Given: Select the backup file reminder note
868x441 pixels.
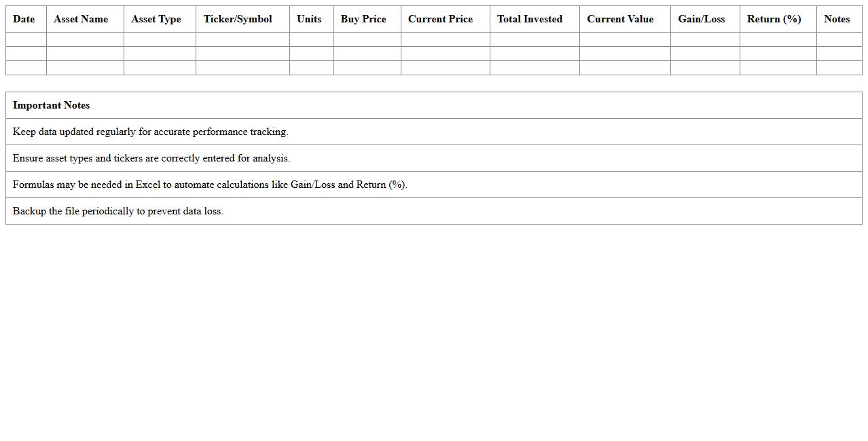Looking at the screenshot, I should click(x=118, y=211).
